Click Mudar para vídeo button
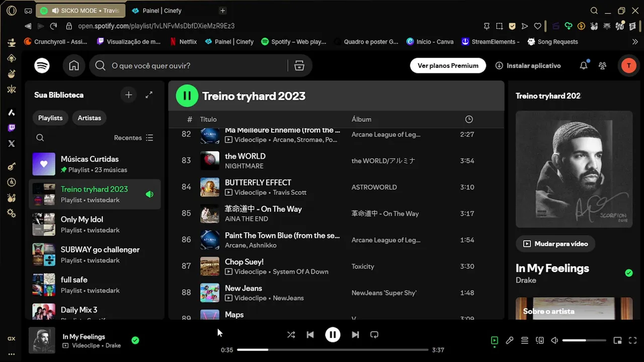644x362 pixels. coord(555,244)
